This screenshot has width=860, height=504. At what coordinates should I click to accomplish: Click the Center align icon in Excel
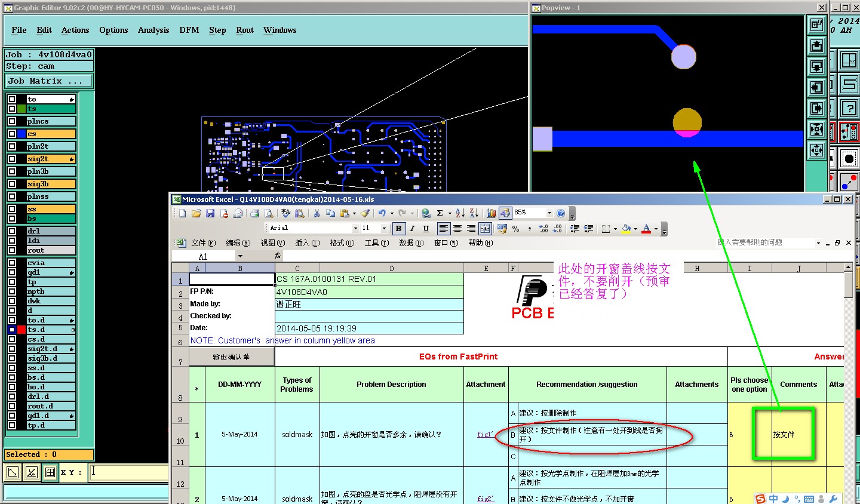(x=457, y=229)
